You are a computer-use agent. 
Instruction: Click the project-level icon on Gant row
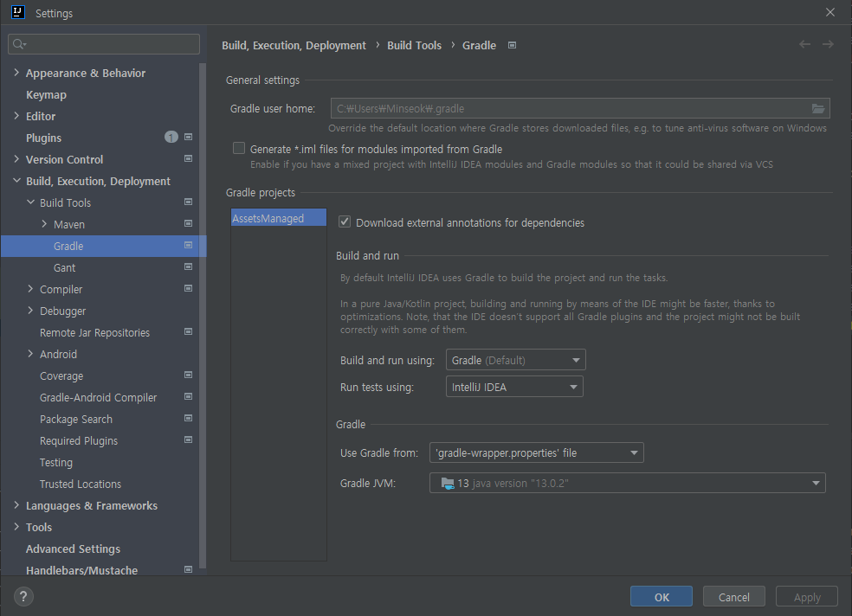coord(189,266)
